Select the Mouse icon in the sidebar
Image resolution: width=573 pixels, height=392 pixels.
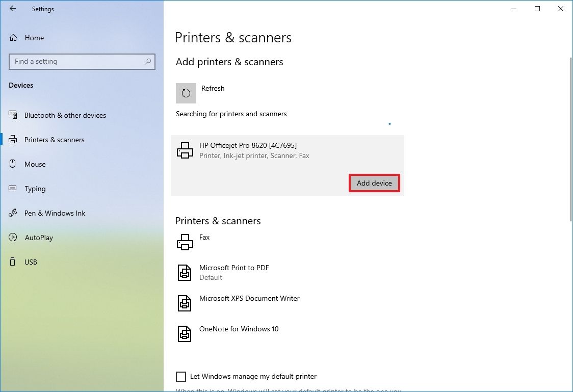(x=12, y=164)
